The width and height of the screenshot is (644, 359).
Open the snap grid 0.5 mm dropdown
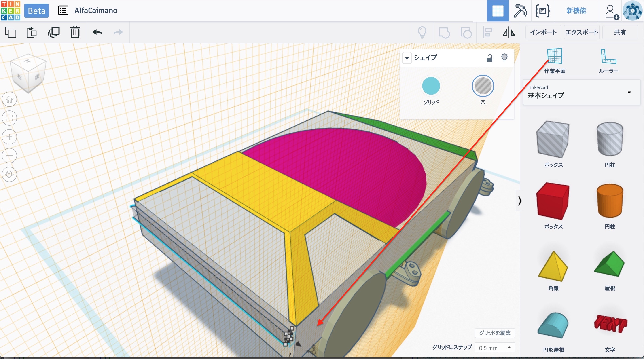click(x=494, y=348)
